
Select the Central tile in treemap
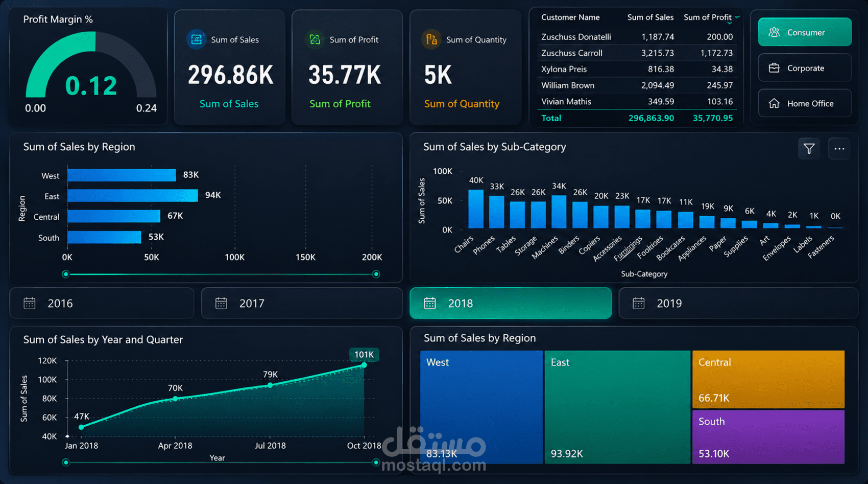click(x=768, y=379)
